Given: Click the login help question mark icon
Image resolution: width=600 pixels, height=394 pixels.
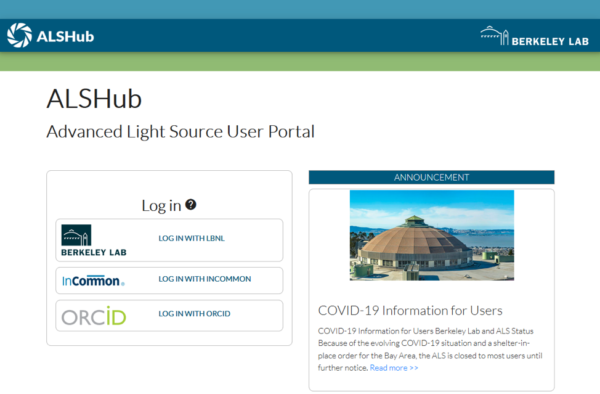Looking at the screenshot, I should 191,205.
